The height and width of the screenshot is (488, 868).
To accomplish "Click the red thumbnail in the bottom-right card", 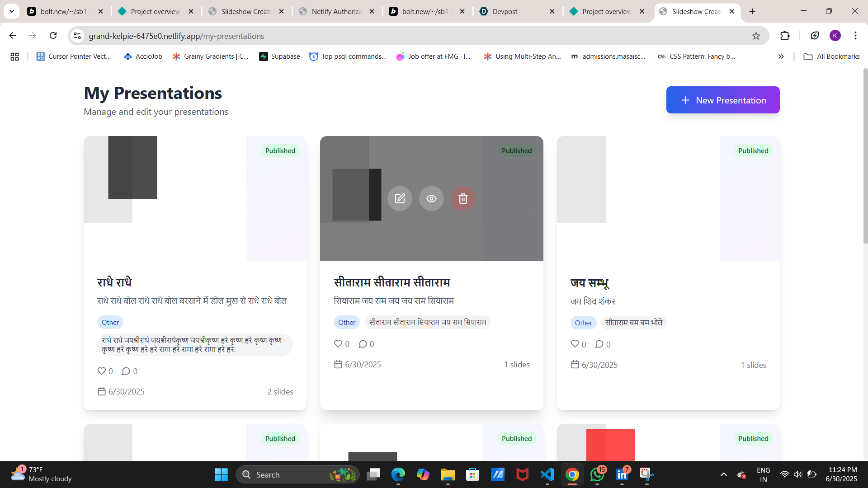I will point(610,445).
